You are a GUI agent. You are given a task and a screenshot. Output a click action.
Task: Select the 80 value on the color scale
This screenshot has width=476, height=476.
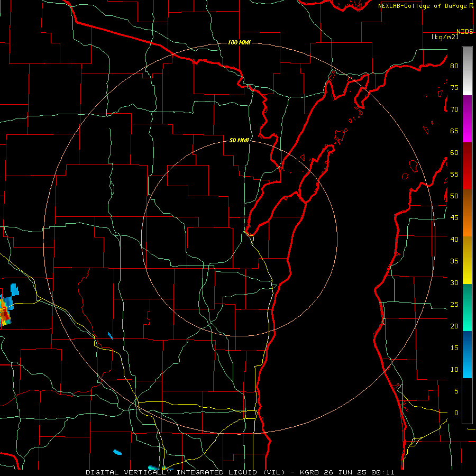(x=454, y=66)
